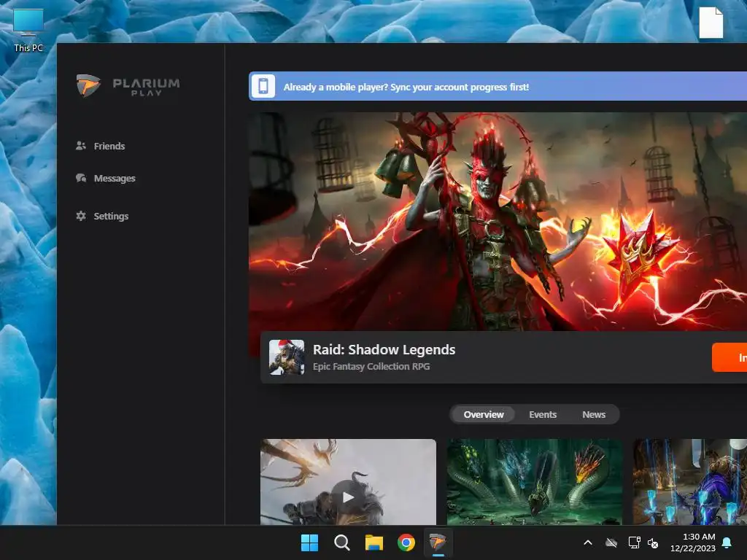Viewport: 747px width, 560px height.
Task: Click the Plarium Play logo
Action: click(128, 86)
